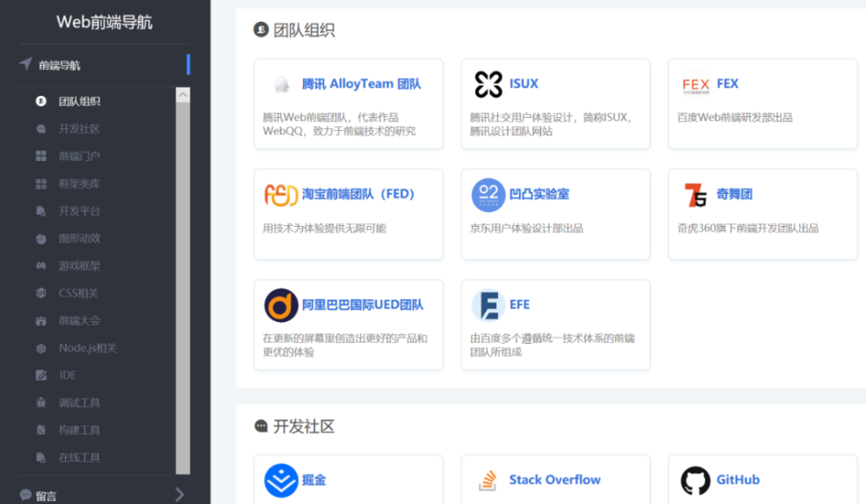Viewport: 866px width, 504px height.
Task: Click the 前端大会 sidebar icon
Action: (41, 320)
